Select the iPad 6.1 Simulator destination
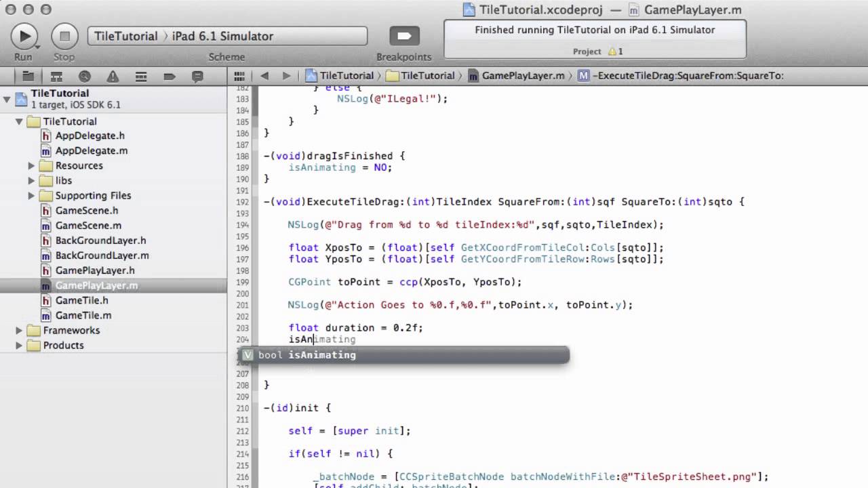This screenshot has width=868, height=488. coord(222,36)
